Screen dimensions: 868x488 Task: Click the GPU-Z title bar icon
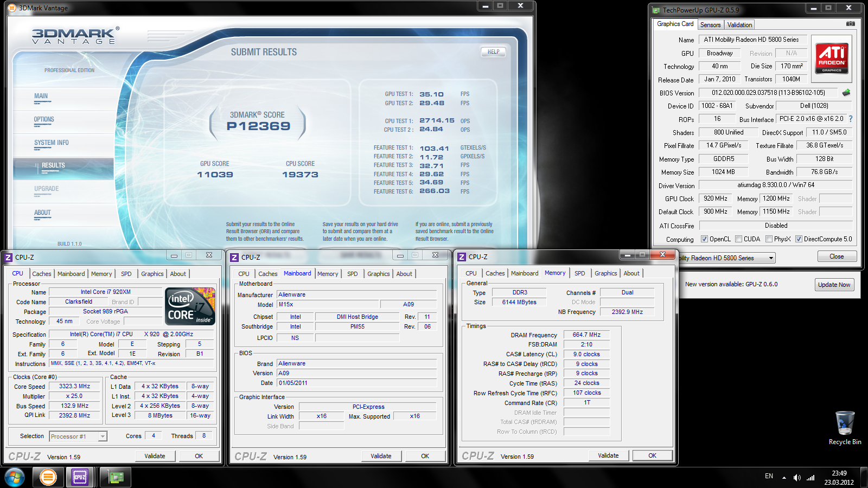[656, 10]
